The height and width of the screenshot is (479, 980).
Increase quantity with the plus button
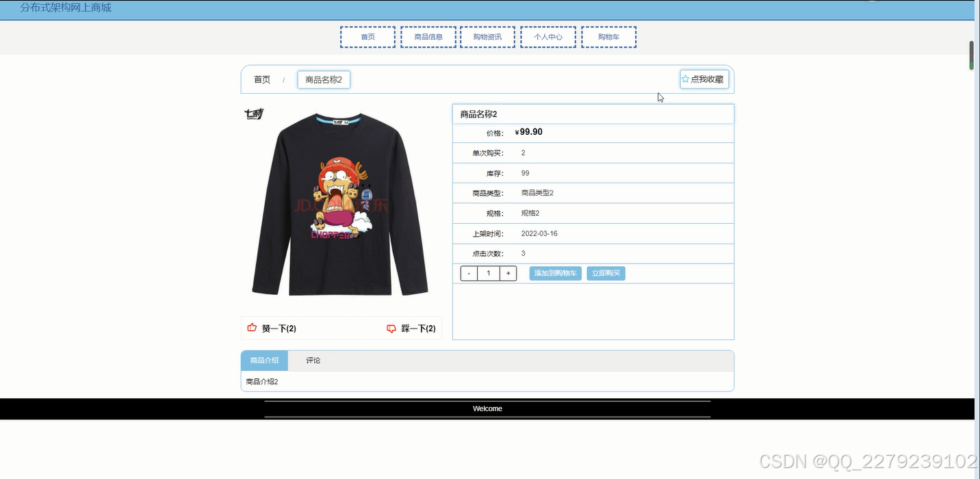click(508, 274)
